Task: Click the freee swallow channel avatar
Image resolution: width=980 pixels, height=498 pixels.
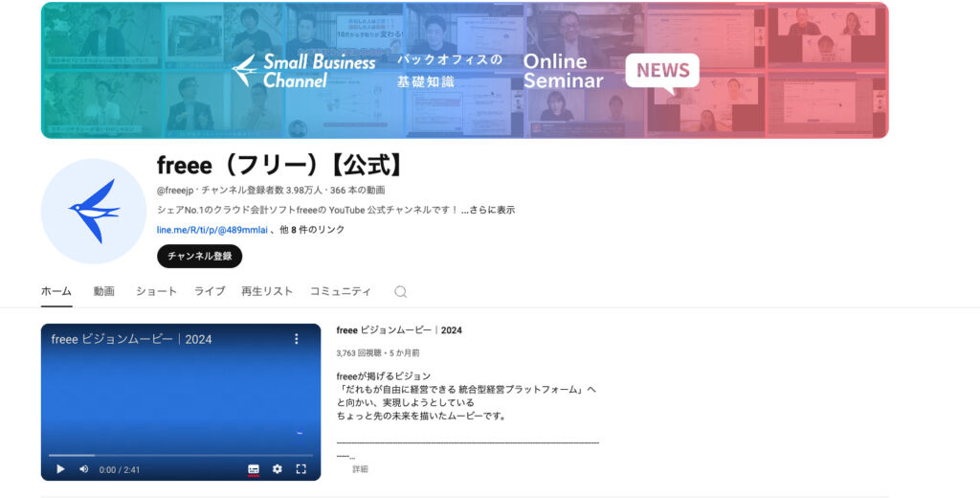Action: pyautogui.click(x=94, y=211)
